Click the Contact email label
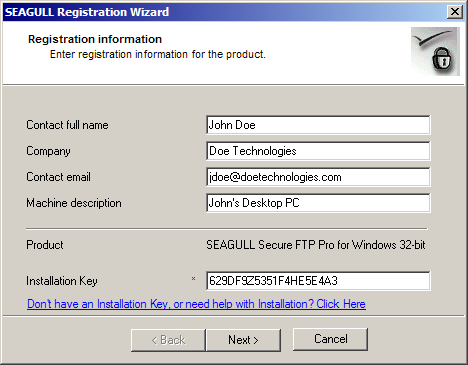The width and height of the screenshot is (468, 365). pyautogui.click(x=58, y=177)
